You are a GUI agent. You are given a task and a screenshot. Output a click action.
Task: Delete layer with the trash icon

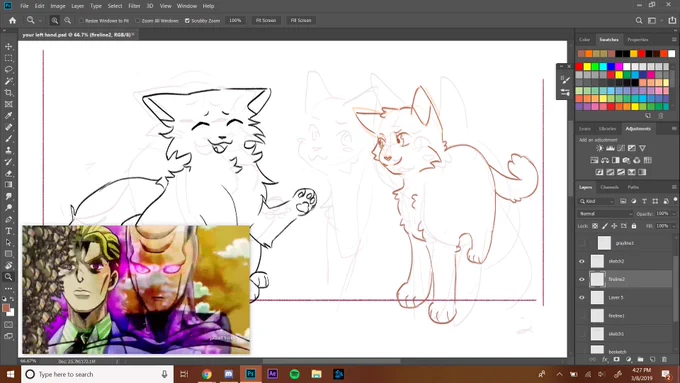664,359
